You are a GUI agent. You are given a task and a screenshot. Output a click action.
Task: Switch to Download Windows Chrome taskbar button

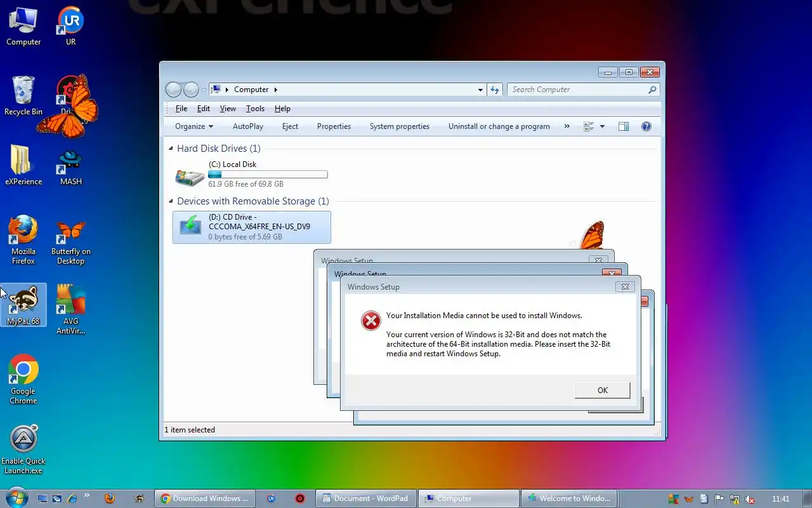coord(205,498)
